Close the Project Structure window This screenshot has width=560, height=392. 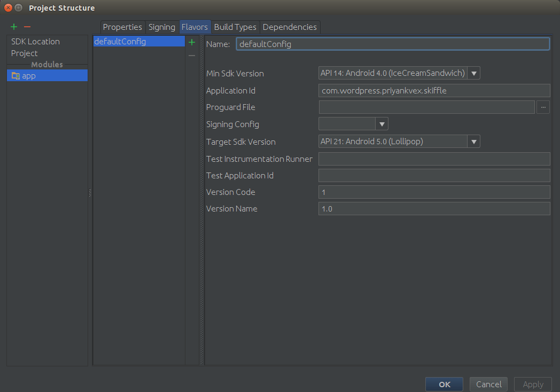pos(8,8)
